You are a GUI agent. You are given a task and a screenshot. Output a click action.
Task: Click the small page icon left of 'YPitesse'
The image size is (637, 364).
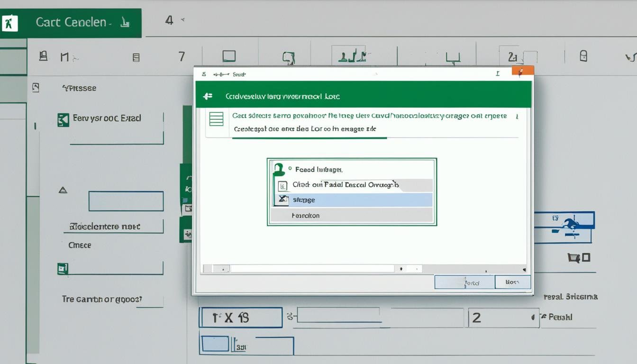(x=35, y=88)
